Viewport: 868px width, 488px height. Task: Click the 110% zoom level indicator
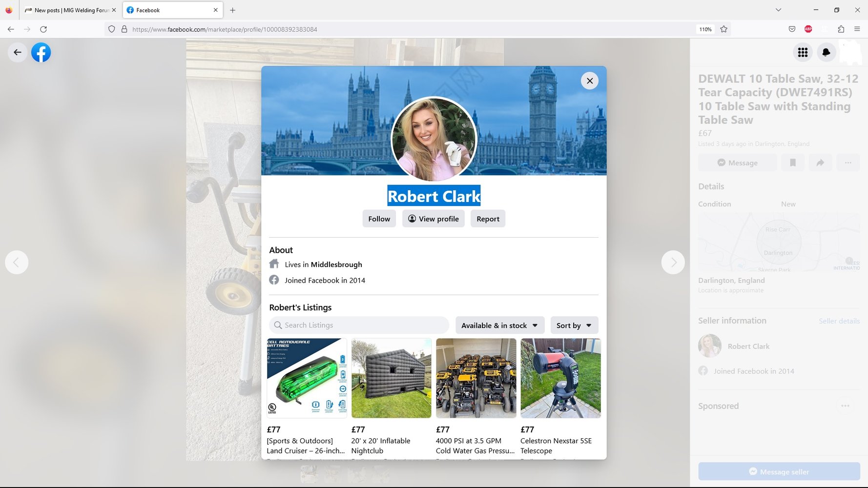click(705, 29)
